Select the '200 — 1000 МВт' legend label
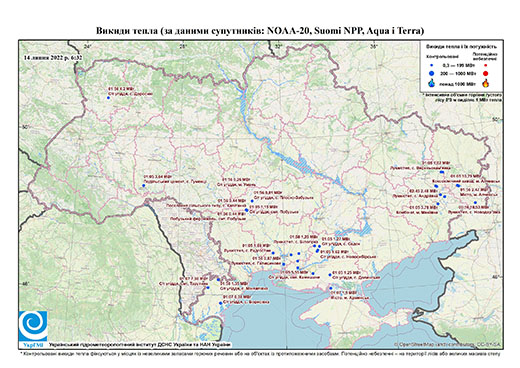Viewport: 520px width, 368px height. pos(457,73)
